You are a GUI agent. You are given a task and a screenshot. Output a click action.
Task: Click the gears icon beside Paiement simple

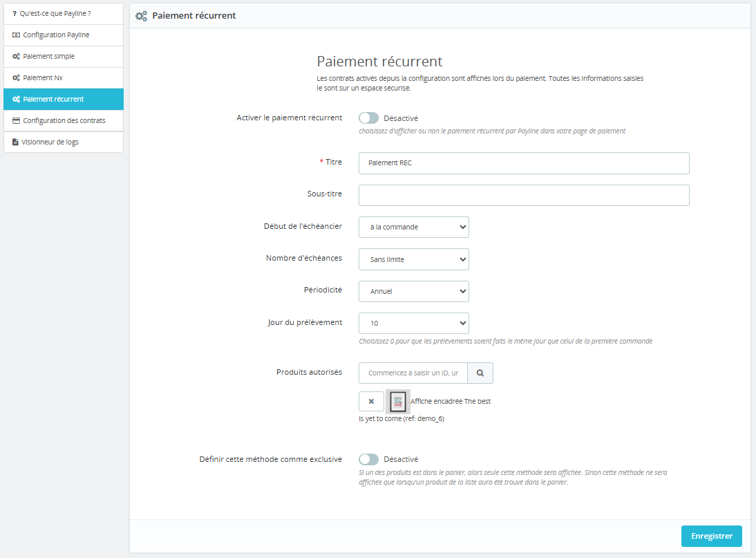[x=16, y=56]
